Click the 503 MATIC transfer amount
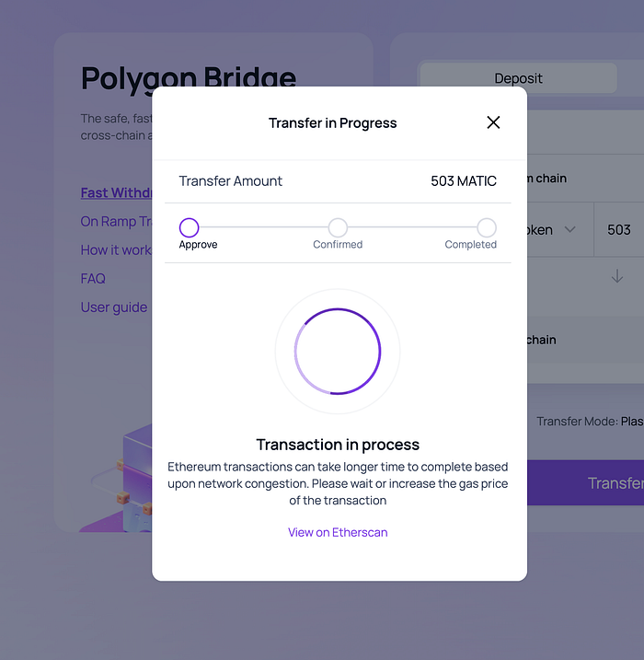Screen dimensions: 644x660 pyautogui.click(x=464, y=181)
